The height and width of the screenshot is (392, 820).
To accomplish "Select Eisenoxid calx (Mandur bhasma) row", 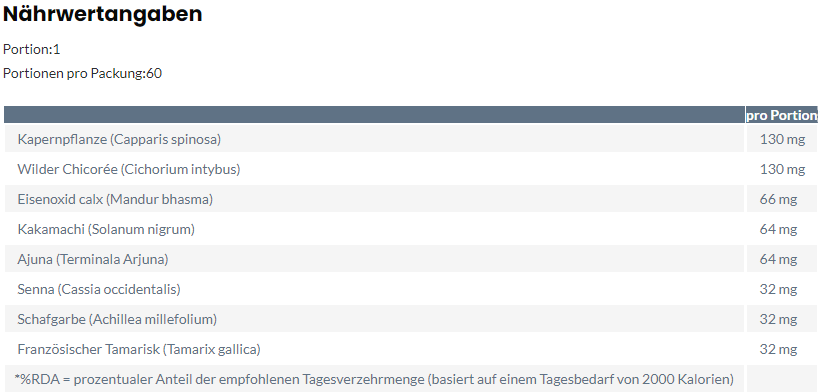I will pos(411,199).
